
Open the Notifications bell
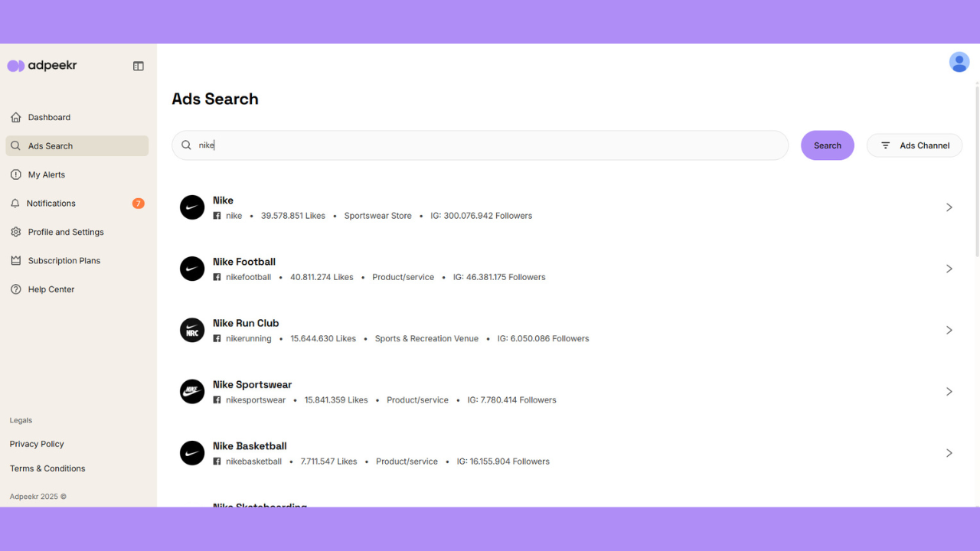pos(16,203)
